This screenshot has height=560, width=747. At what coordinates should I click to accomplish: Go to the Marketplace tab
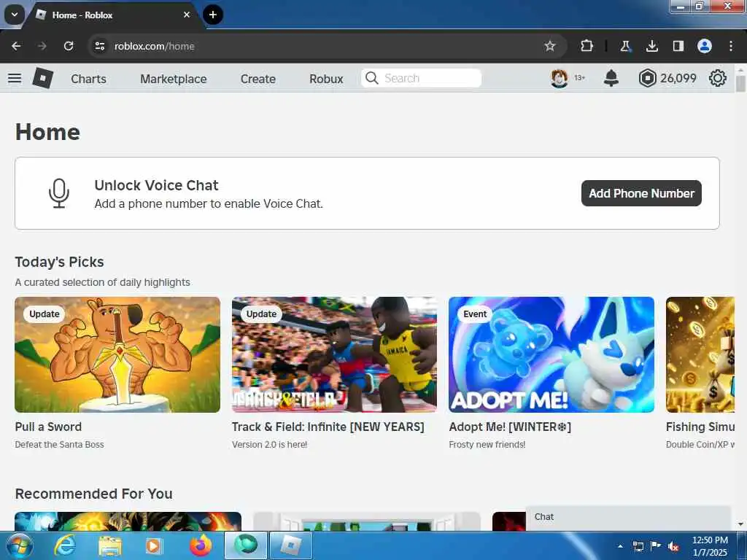174,79
